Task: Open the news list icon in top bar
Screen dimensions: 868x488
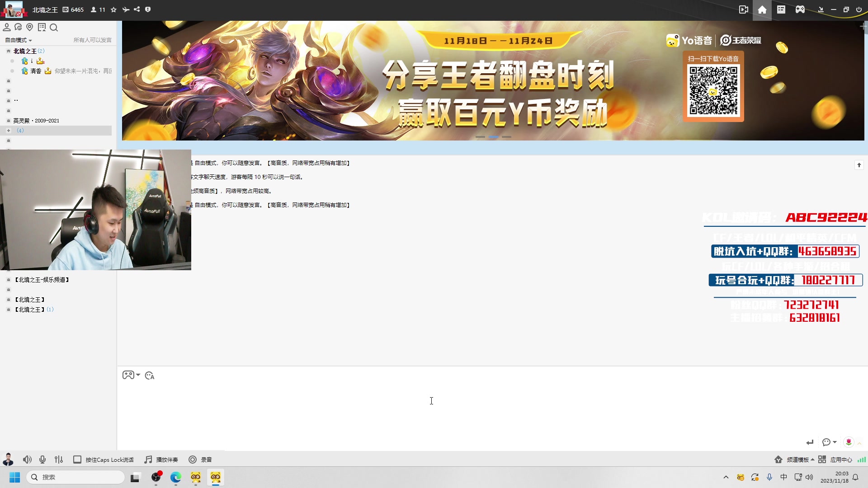Action: (781, 9)
